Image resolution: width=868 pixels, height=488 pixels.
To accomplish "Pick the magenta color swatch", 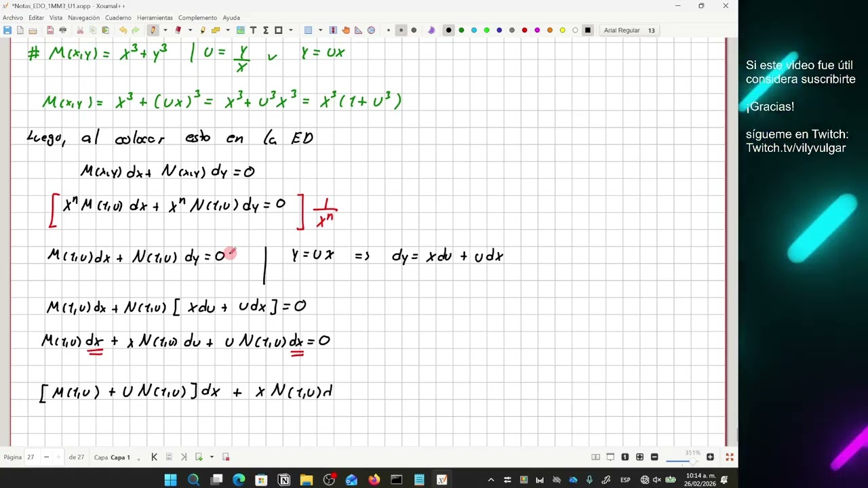I will (537, 30).
